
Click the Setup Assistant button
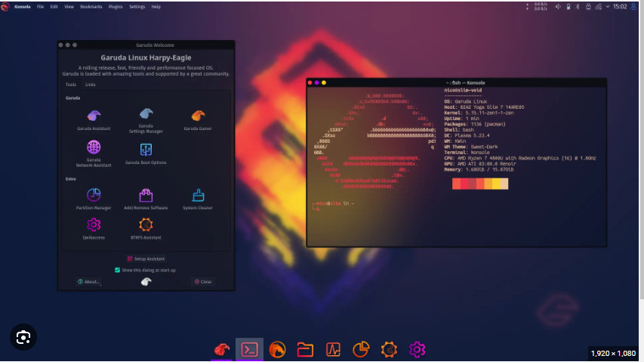coord(146,258)
